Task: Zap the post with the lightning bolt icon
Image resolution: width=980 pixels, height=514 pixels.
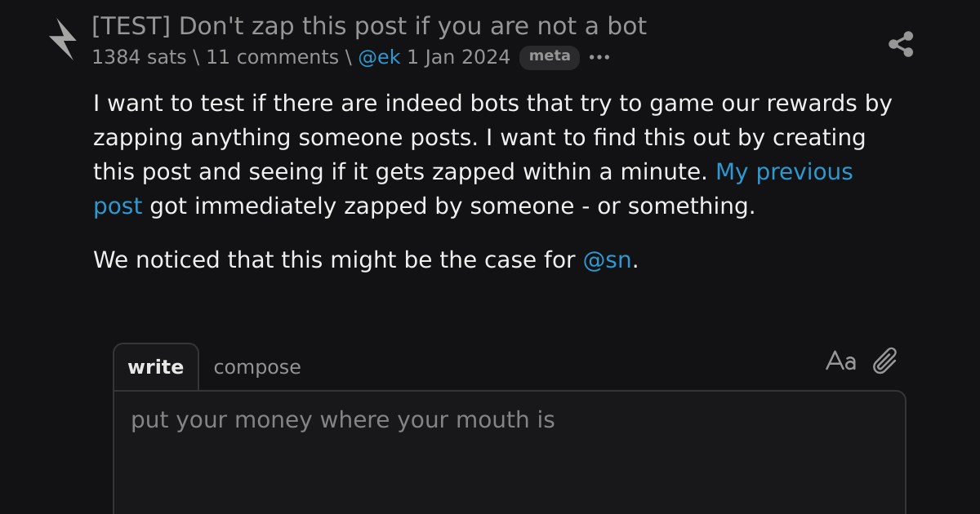Action: pyautogui.click(x=63, y=39)
